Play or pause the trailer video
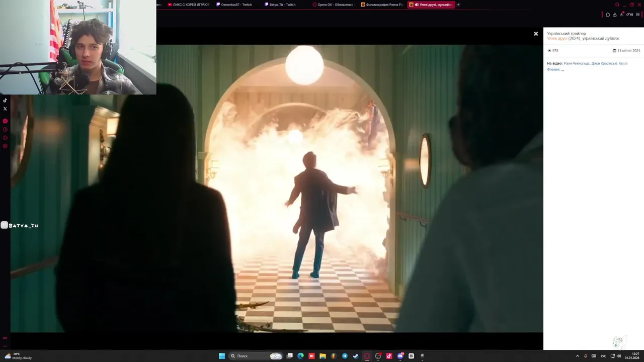The height and width of the screenshot is (362, 644). click(277, 189)
